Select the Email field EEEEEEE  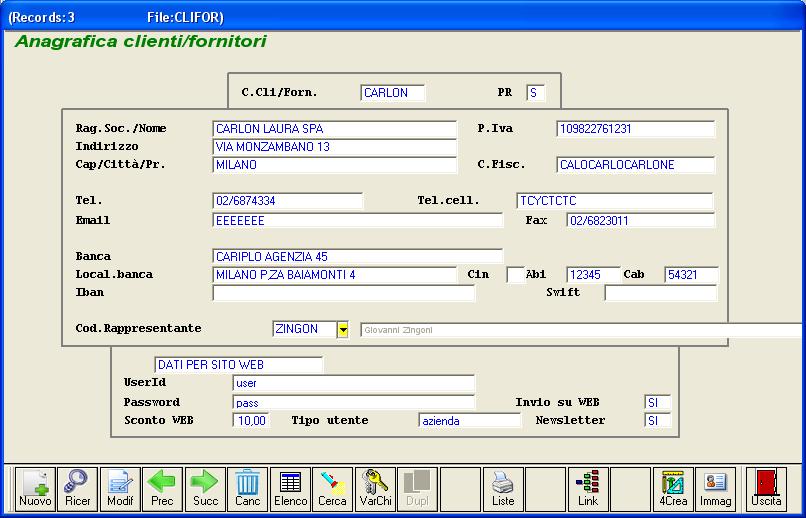click(x=358, y=221)
